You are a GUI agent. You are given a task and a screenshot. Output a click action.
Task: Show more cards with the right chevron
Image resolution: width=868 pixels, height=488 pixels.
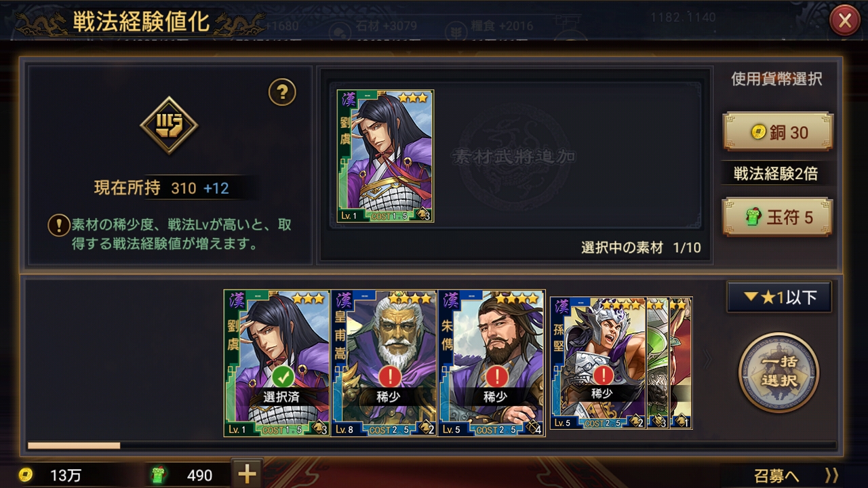(x=708, y=360)
